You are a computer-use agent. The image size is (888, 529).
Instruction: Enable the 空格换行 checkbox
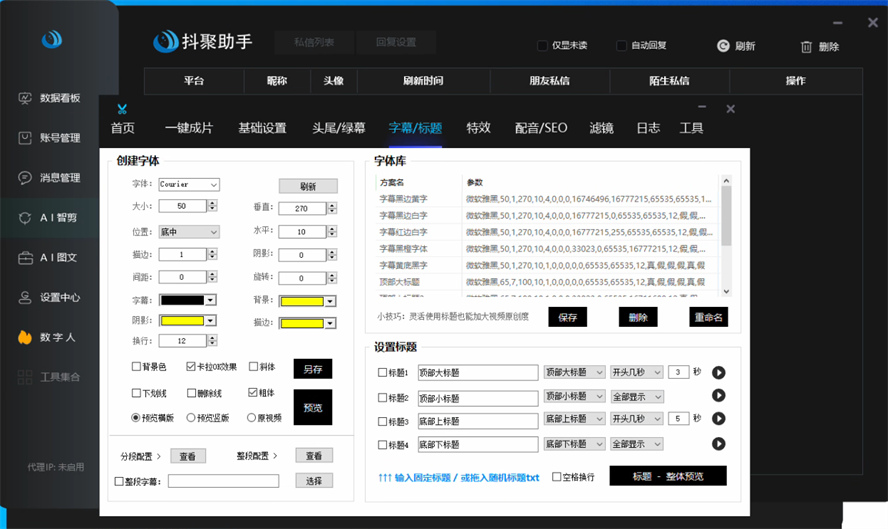[x=557, y=476]
